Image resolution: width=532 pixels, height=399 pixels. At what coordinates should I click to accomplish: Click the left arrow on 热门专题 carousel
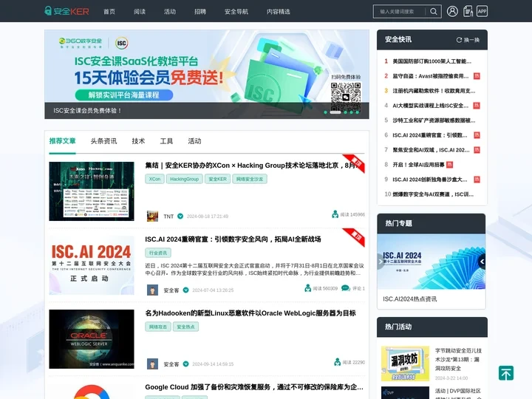[x=381, y=262]
